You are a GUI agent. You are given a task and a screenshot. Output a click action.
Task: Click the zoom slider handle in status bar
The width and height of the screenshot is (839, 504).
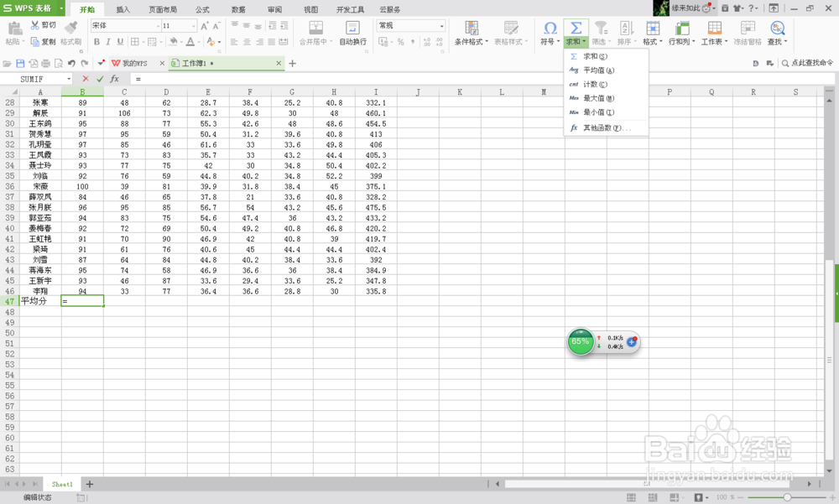[787, 497]
